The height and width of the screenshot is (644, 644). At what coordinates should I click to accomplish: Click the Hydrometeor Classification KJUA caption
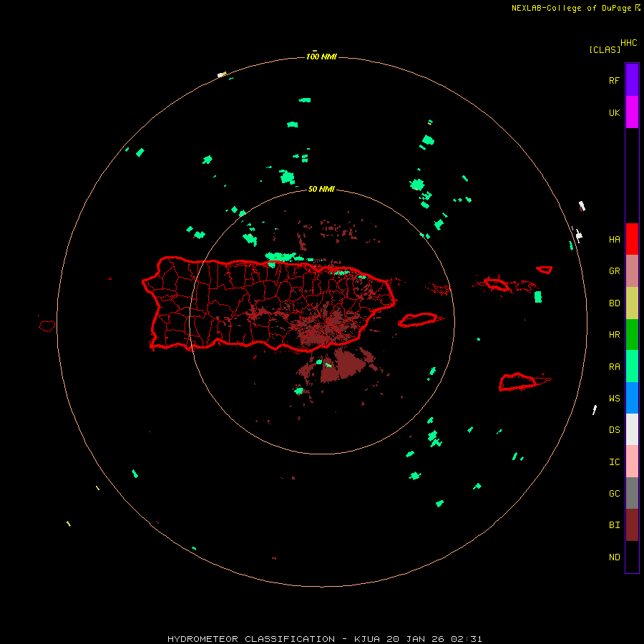click(324, 639)
